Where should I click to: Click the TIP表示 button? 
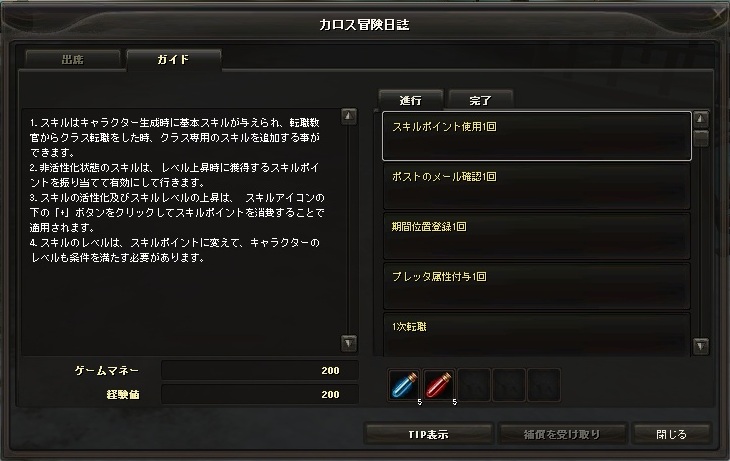pos(428,434)
